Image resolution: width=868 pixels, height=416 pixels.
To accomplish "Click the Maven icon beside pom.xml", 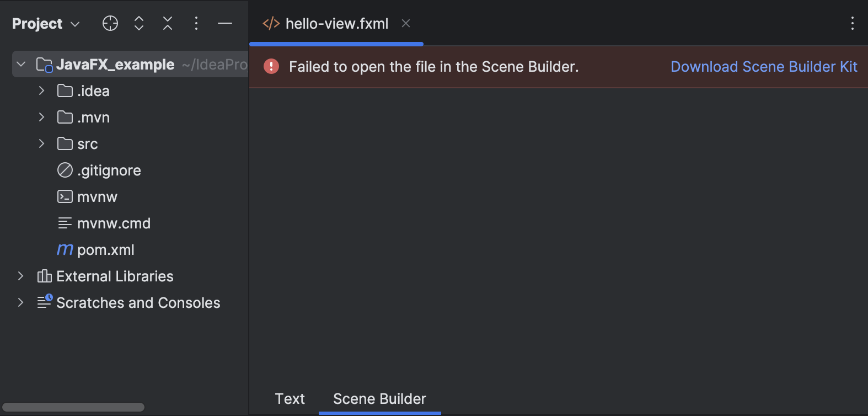I will pyautogui.click(x=65, y=249).
